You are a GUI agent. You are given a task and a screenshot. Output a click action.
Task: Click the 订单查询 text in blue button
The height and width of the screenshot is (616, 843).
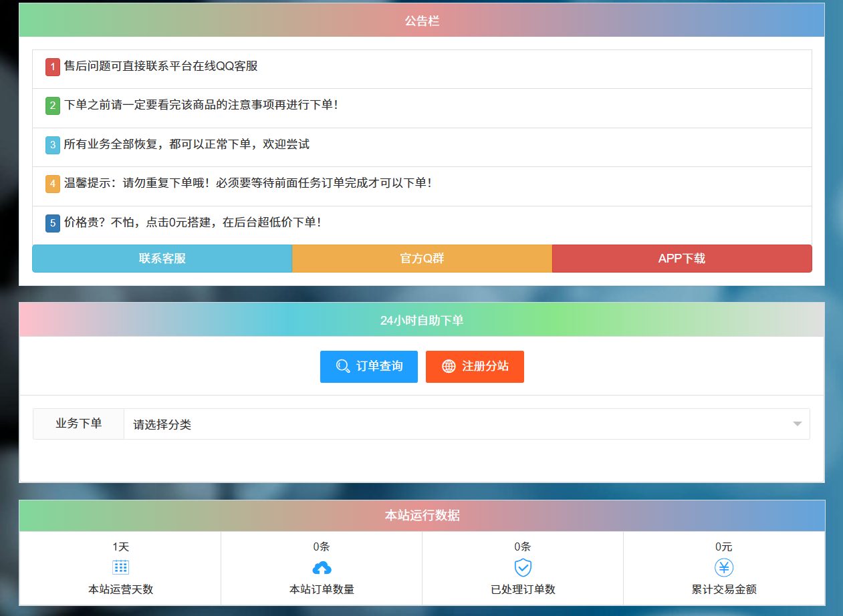point(380,366)
